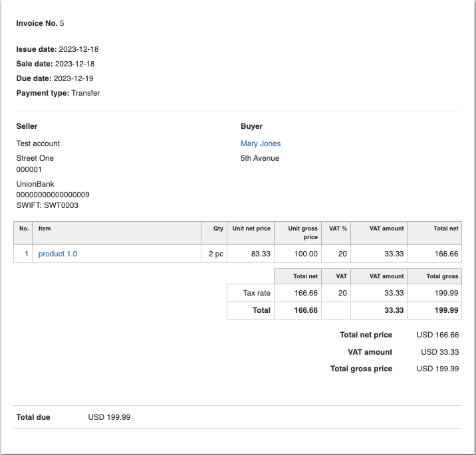Click the 83.33 unit net price cell
Viewport: 476px width, 455px height.
(260, 254)
